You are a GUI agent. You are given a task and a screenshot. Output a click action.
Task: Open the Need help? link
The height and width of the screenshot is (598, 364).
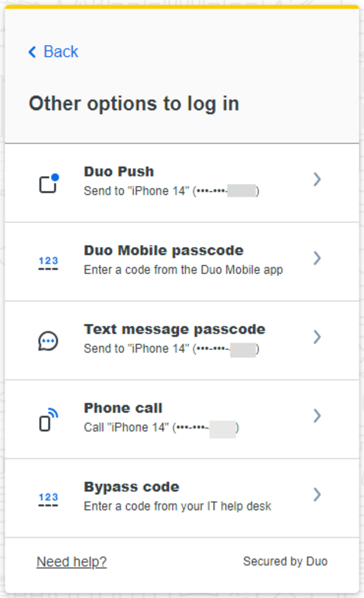click(x=71, y=562)
